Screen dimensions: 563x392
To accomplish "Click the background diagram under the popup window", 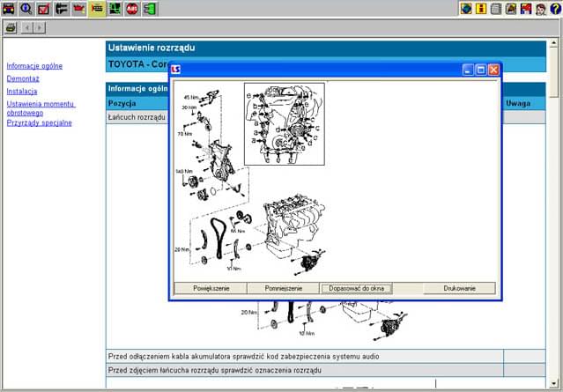I will [x=323, y=321].
